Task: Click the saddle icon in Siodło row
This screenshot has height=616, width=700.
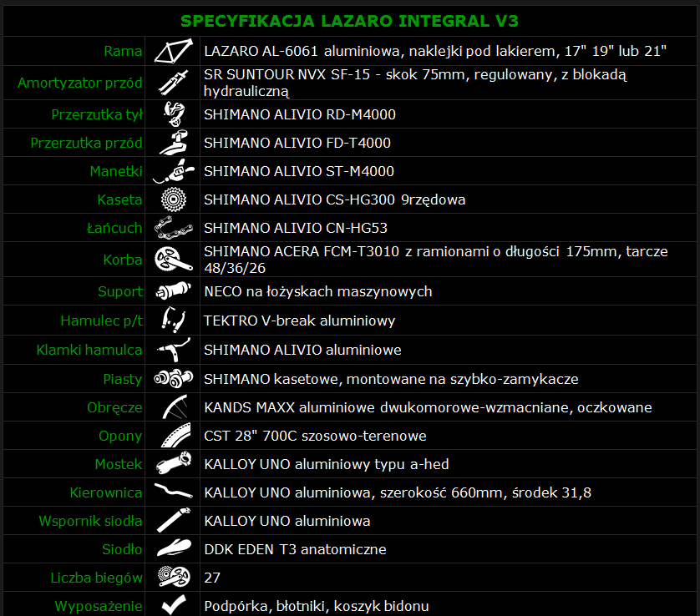Action: coord(174,548)
